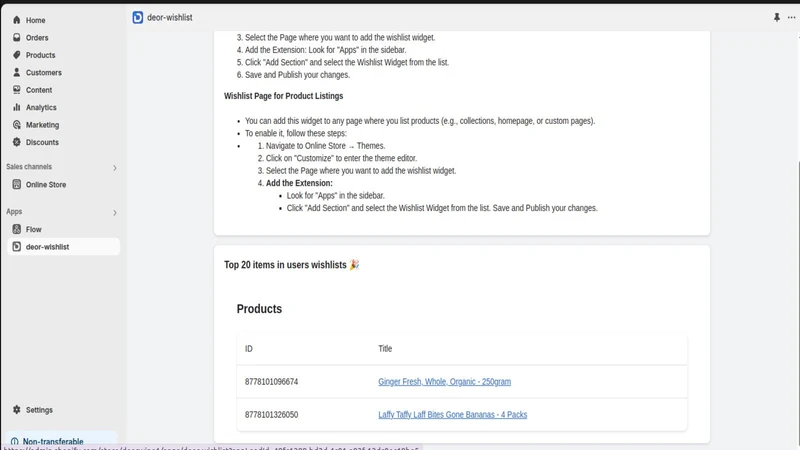Image resolution: width=800 pixels, height=450 pixels.
Task: Click the Analytics bar chart icon
Action: (17, 107)
